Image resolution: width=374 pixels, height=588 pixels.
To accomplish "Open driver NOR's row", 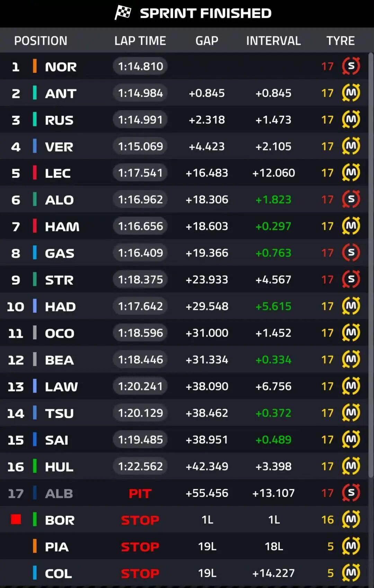I will point(61,66).
